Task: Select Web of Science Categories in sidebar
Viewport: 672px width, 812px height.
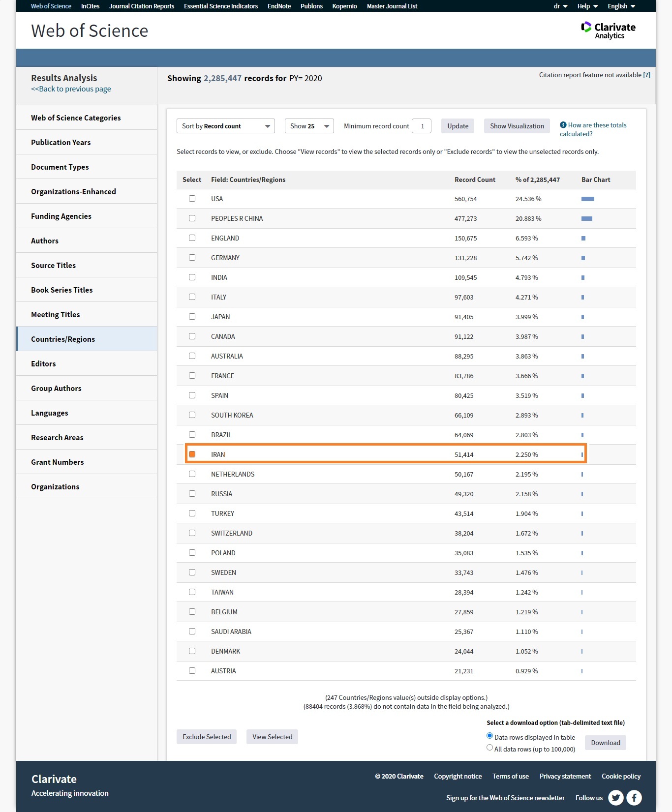Action: tap(87, 118)
